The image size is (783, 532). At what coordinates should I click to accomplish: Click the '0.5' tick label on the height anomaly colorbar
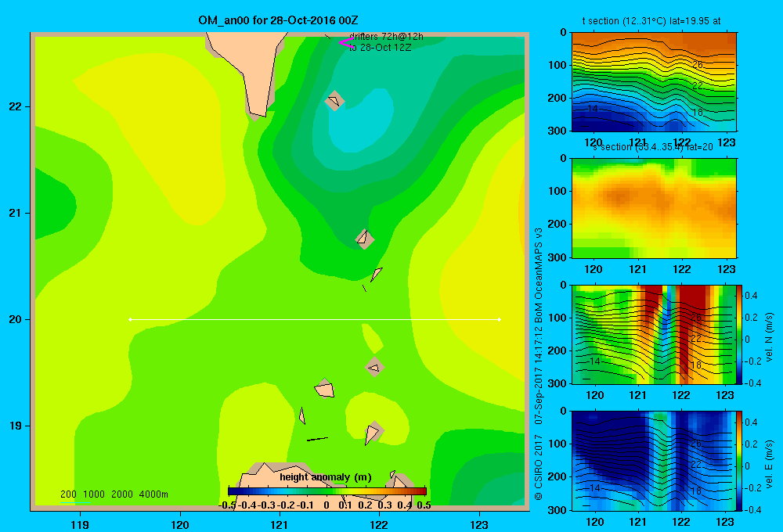pos(424,505)
